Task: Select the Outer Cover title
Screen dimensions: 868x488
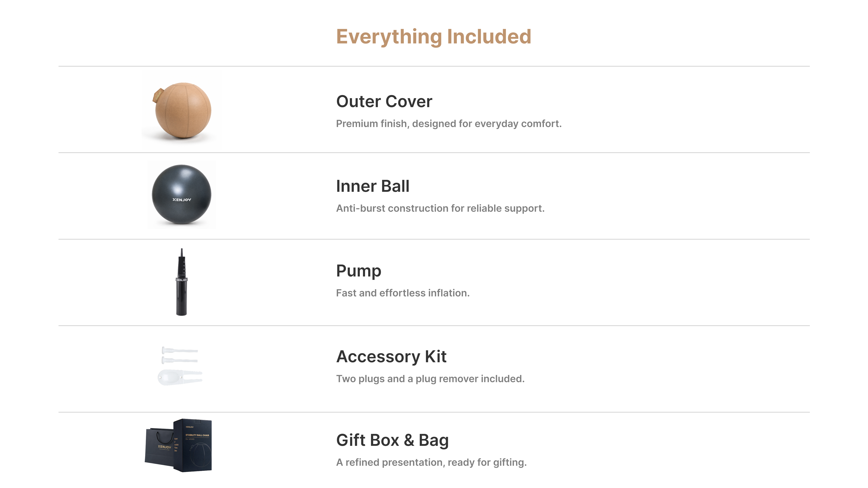Action: [384, 101]
